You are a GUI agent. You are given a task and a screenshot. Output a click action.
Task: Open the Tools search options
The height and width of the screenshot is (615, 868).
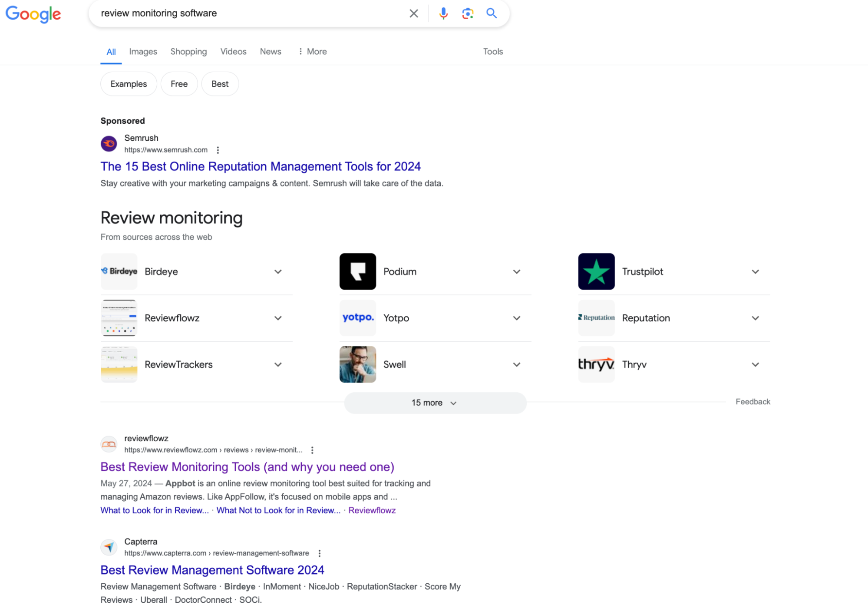pos(493,52)
